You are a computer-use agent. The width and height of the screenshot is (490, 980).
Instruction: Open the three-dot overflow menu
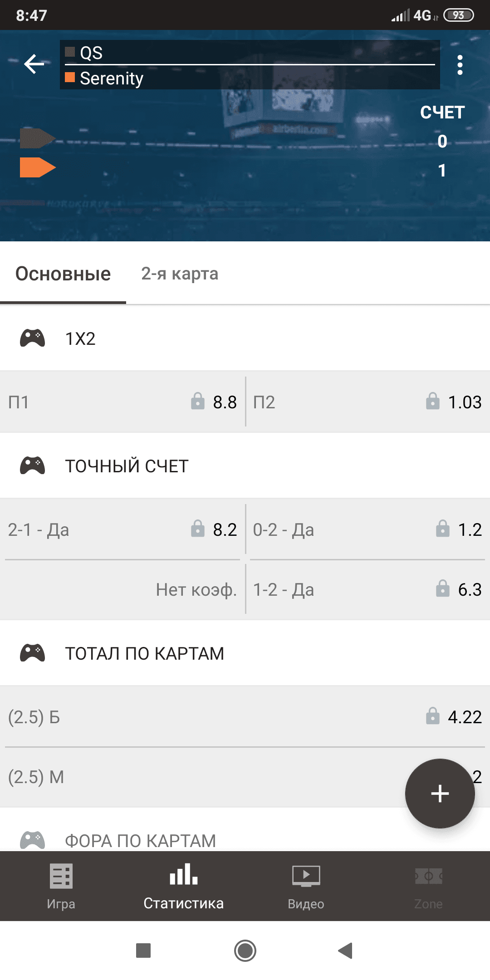[460, 65]
